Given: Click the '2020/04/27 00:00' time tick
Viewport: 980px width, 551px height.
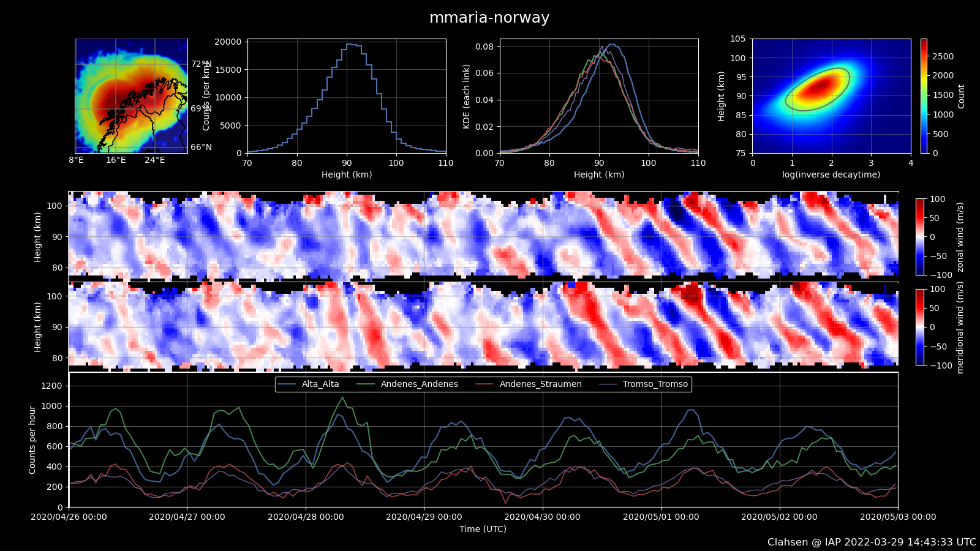Looking at the screenshot, I should [187, 517].
